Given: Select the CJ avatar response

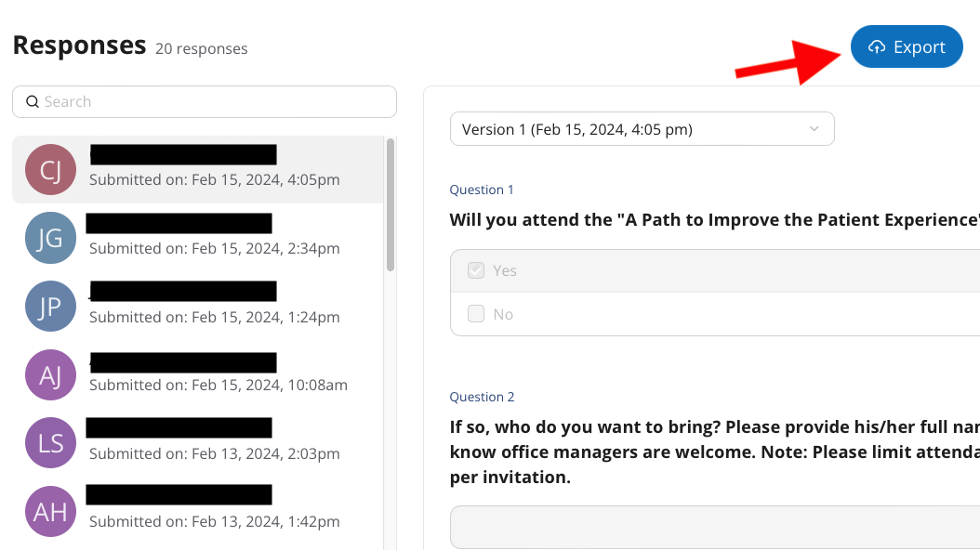Looking at the screenshot, I should (50, 169).
